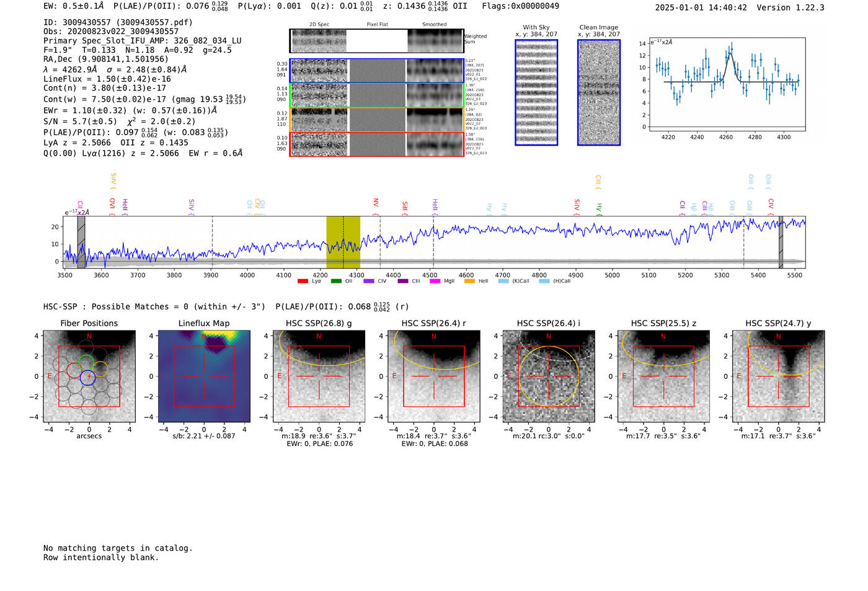Click the 'LyA z = 2.5066' line
This screenshot has width=868, height=591.
coord(116,143)
